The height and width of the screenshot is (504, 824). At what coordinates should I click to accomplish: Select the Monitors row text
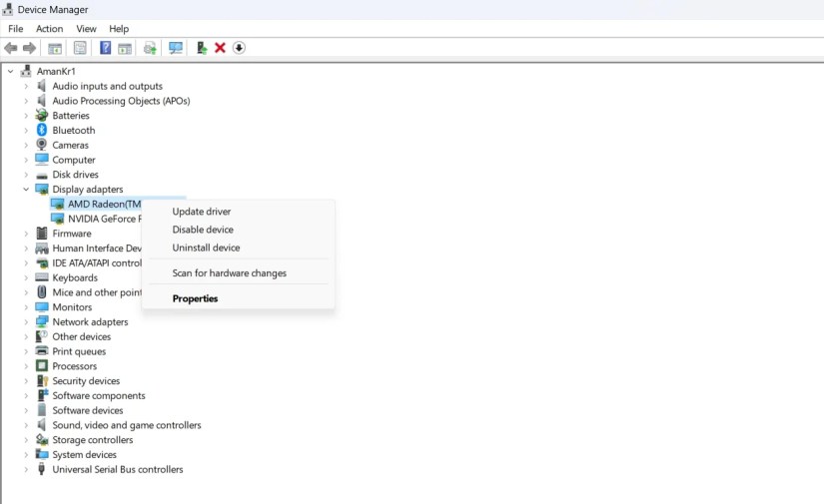tap(72, 307)
